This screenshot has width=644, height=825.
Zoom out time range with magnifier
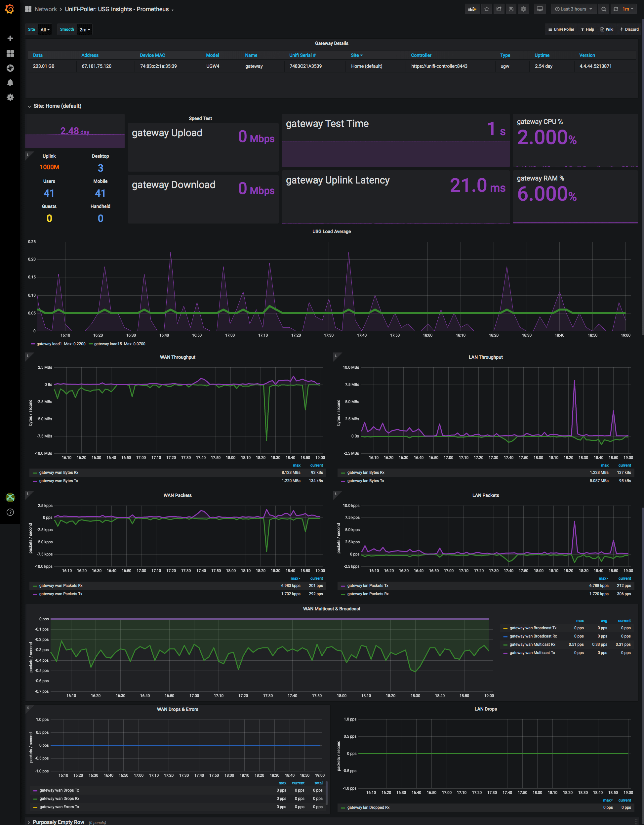604,9
